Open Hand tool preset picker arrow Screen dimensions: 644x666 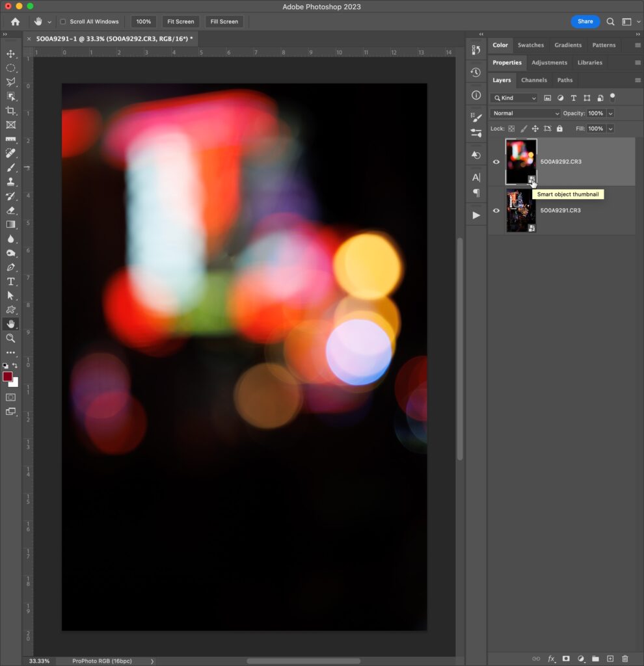[x=49, y=22]
